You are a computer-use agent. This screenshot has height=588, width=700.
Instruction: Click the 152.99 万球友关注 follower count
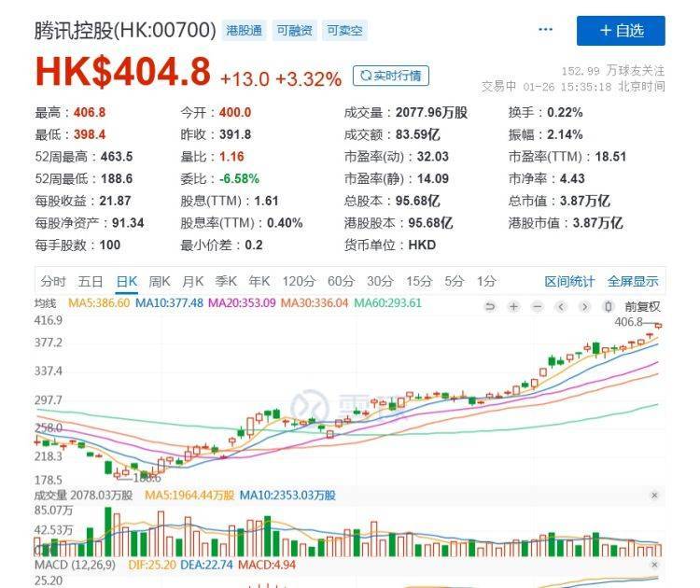(x=613, y=71)
